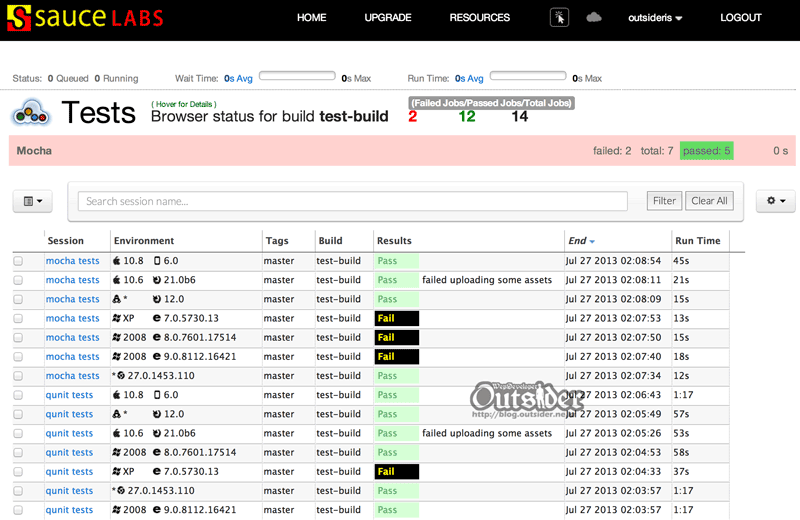Screen dimensions: 800x520
Task: Click the Run Time 0s Avg link
Action: click(469, 79)
